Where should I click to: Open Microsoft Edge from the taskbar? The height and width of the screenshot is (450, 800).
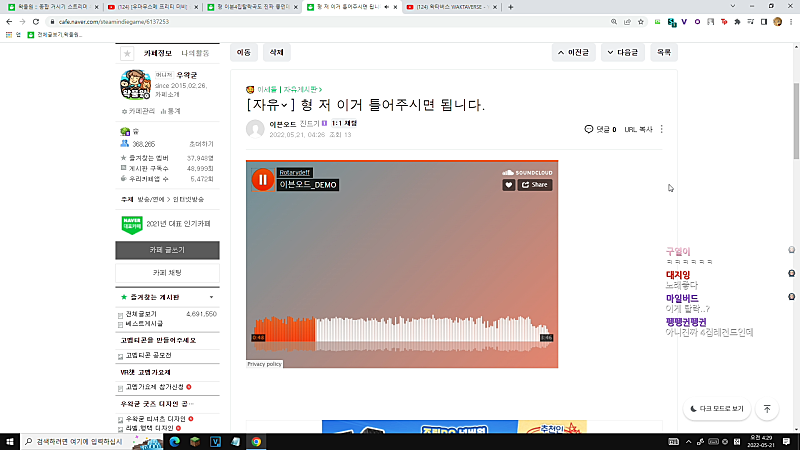point(174,441)
